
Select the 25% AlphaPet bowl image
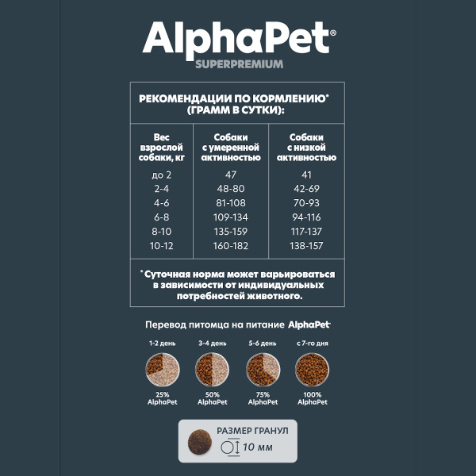pos(163,370)
